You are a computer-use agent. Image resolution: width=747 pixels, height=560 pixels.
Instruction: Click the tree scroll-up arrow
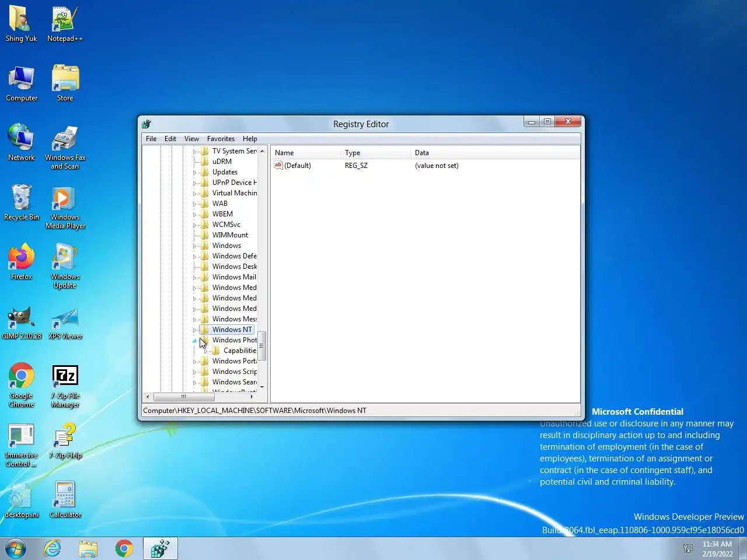coord(262,150)
